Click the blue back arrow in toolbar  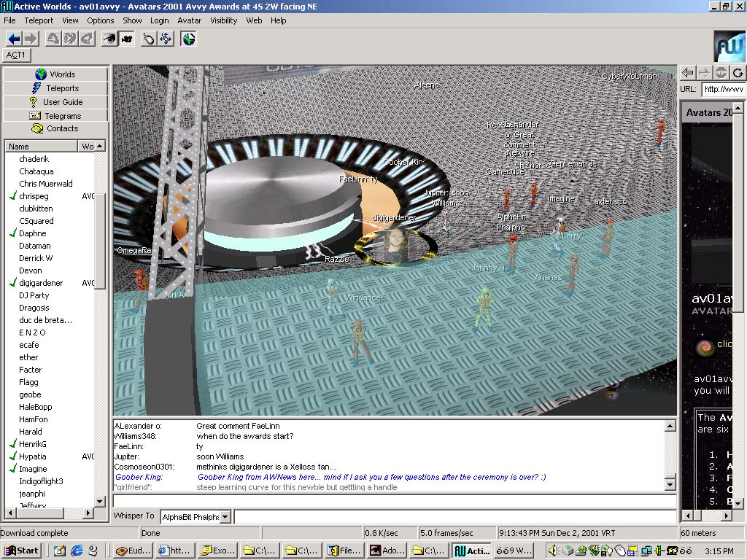[13, 39]
